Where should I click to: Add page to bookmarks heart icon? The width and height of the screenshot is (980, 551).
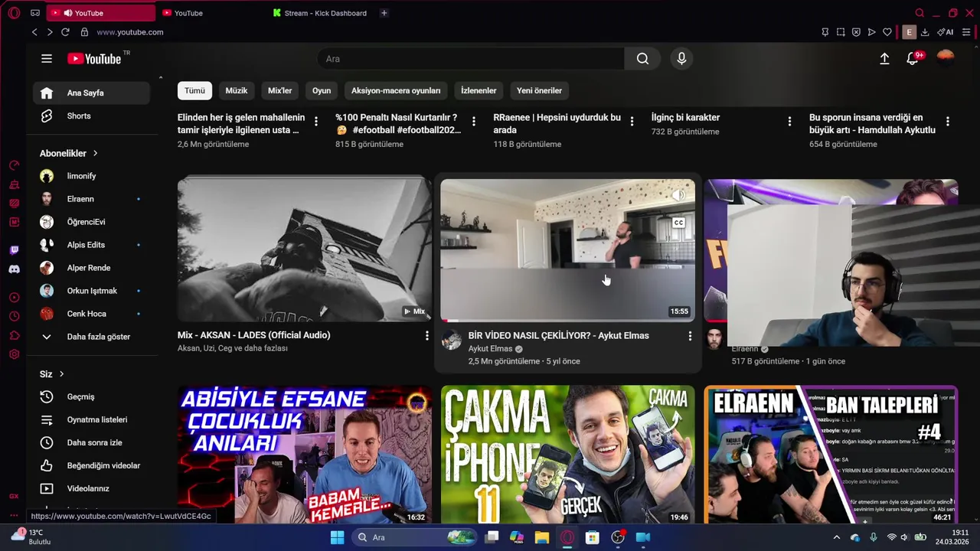887,32
